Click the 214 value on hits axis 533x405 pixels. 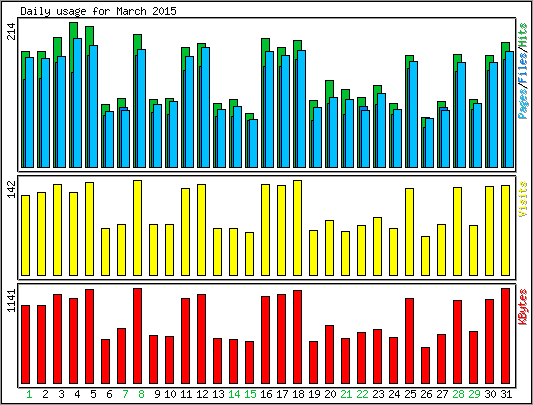tap(12, 31)
